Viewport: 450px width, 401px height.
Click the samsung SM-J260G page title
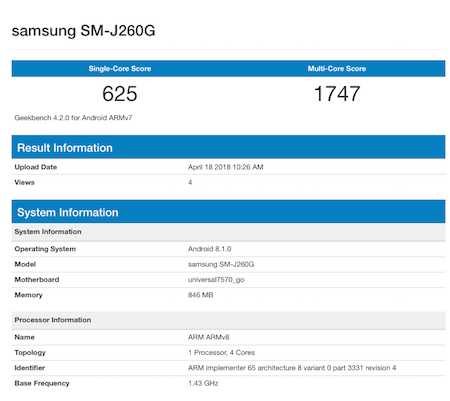click(83, 31)
